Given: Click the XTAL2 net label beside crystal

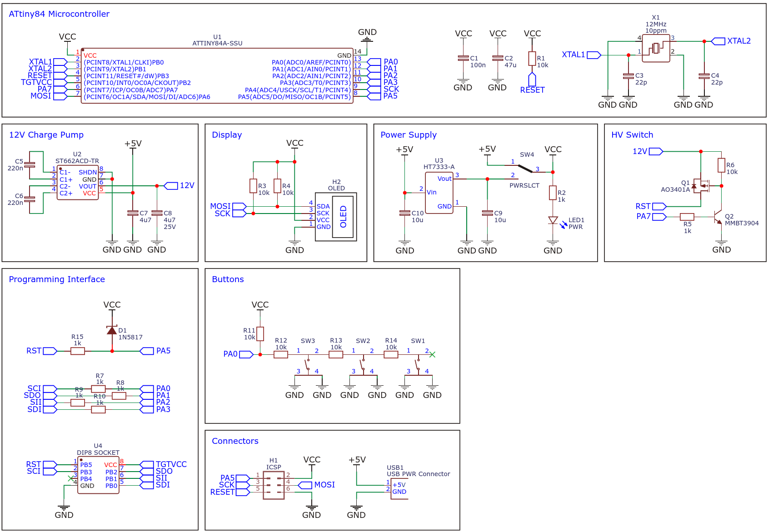Looking at the screenshot, I should coord(738,41).
